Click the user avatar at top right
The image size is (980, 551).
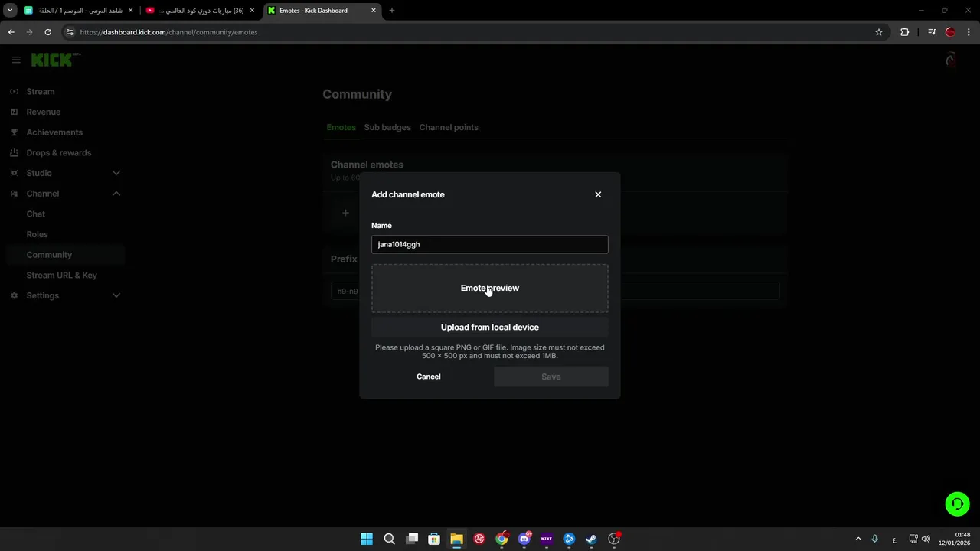951,60
